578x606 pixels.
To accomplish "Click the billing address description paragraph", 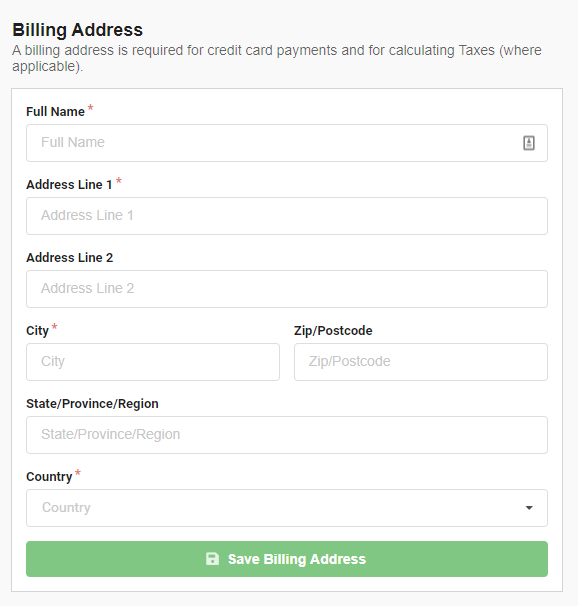I will [277, 58].
